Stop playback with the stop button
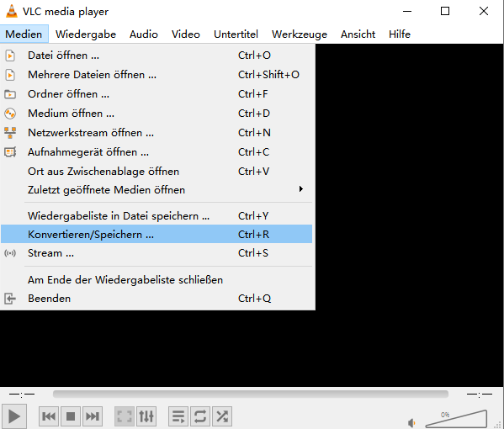This screenshot has width=504, height=429. [x=71, y=416]
